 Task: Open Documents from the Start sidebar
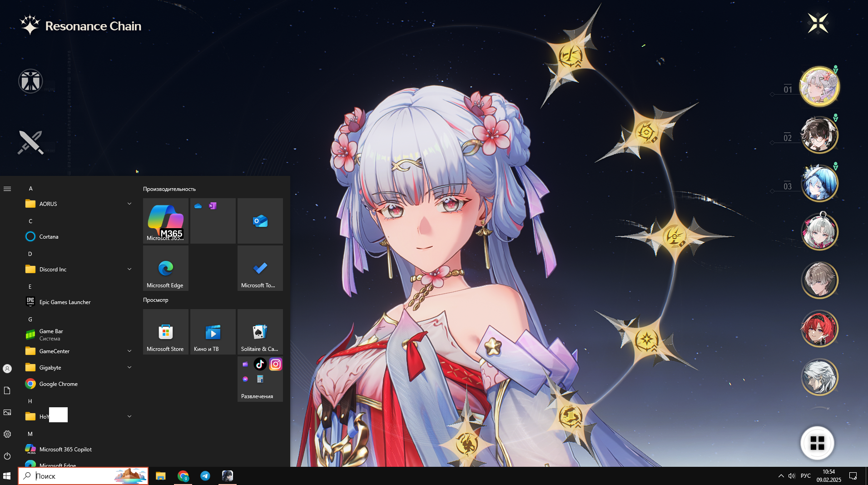coord(7,390)
